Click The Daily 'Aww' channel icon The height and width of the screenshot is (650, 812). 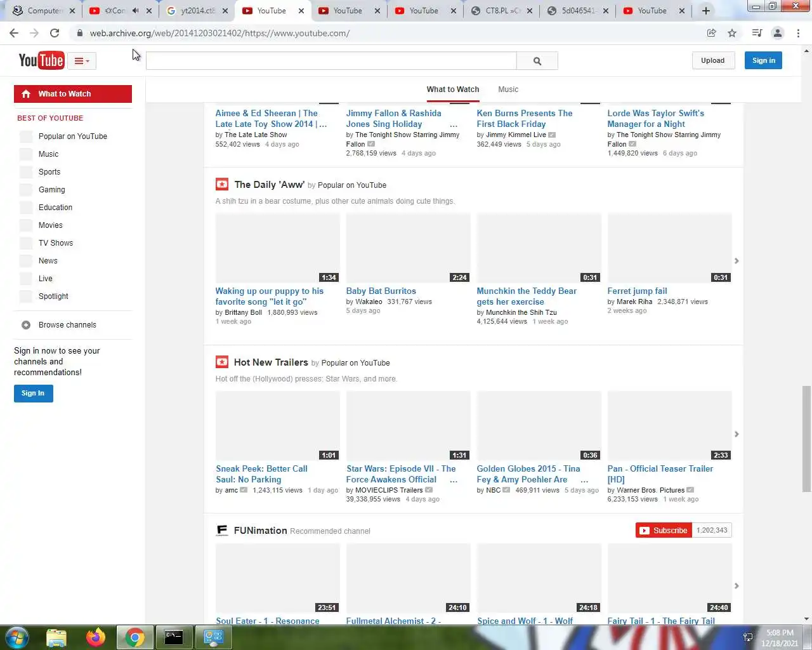[222, 185]
